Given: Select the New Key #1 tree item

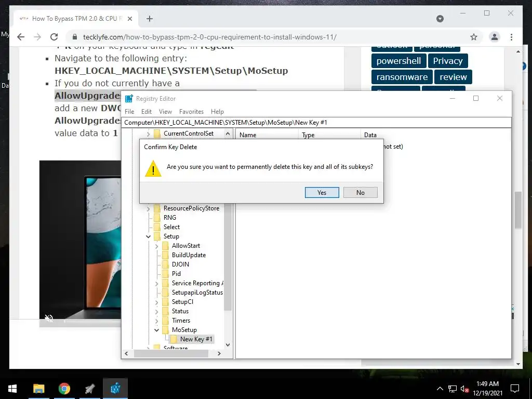Looking at the screenshot, I should point(196,339).
